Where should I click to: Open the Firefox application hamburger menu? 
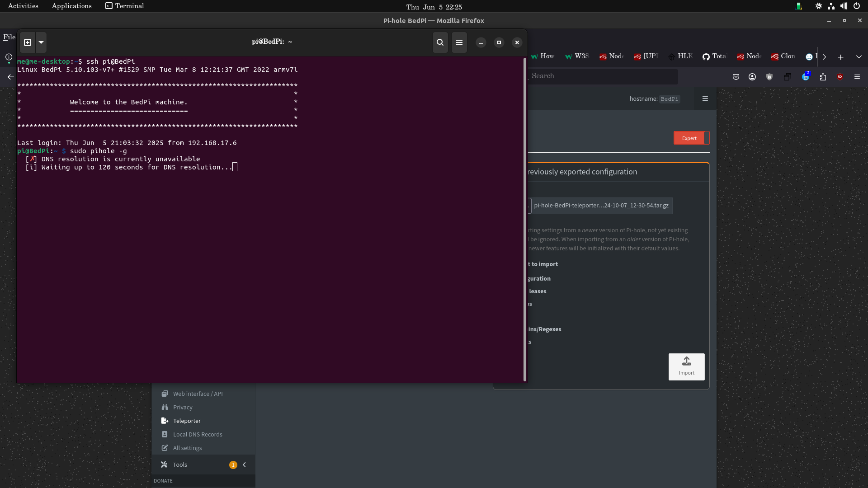click(x=857, y=77)
